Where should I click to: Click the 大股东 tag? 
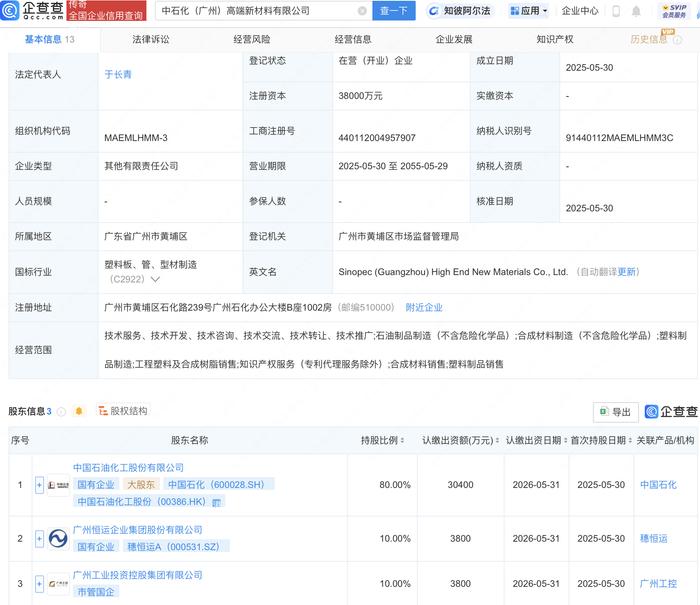[141, 485]
